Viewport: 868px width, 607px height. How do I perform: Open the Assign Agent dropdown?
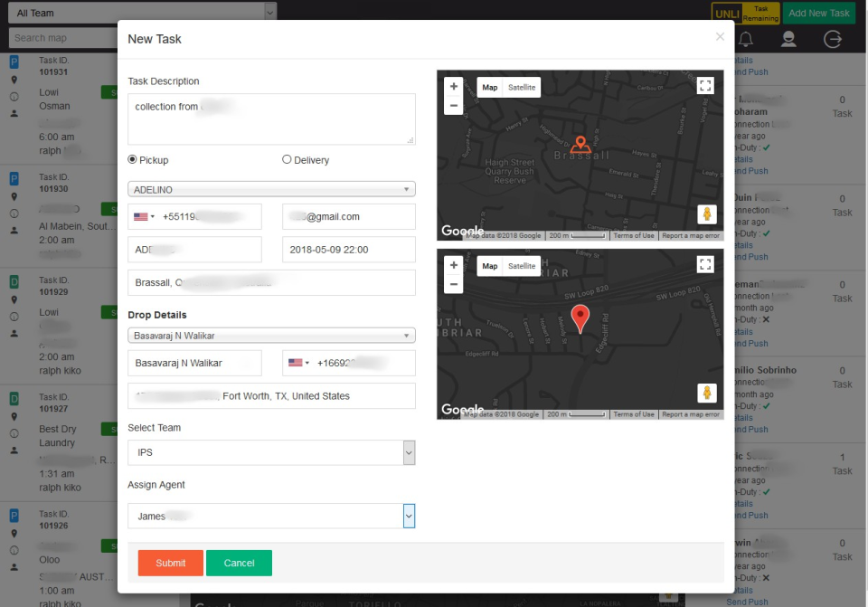tap(271, 517)
